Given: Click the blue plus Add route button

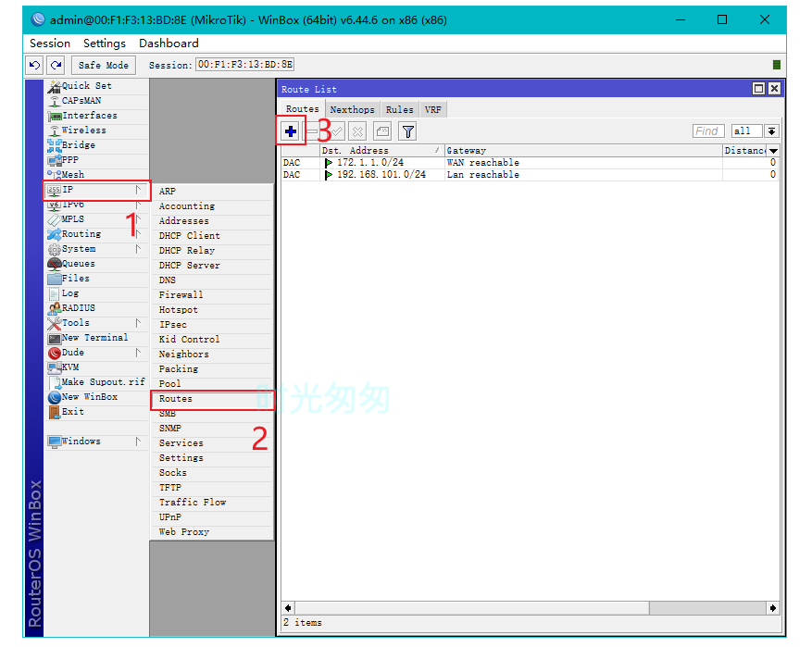Looking at the screenshot, I should point(291,131).
